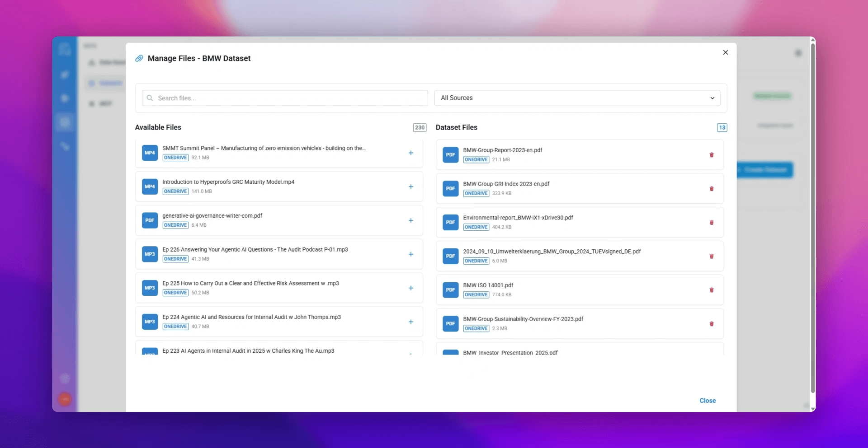Open the All Sources filter dropdown
Screen dimensions: 868x448
[577, 98]
